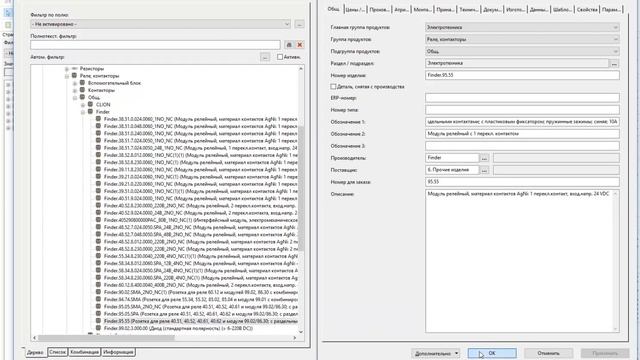640x360 pixels.
Task: Switch to the Цены tab
Action: click(x=355, y=9)
